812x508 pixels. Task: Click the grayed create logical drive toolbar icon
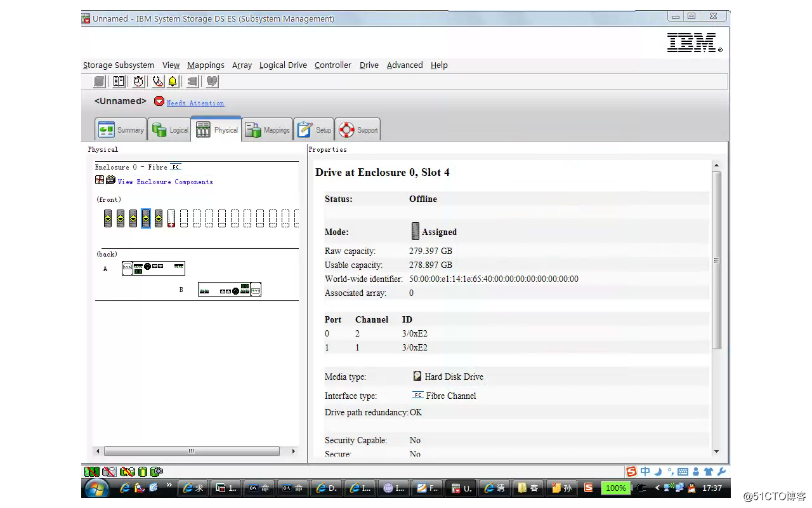coord(100,81)
